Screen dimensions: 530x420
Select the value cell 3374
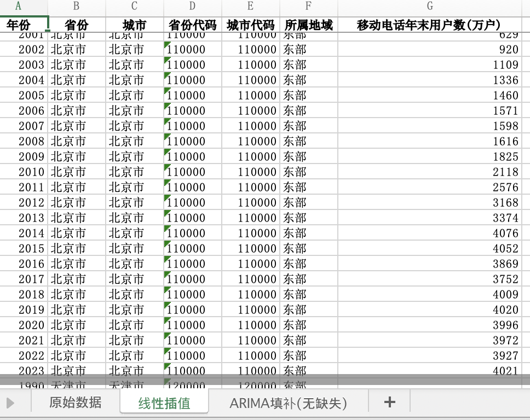point(430,218)
